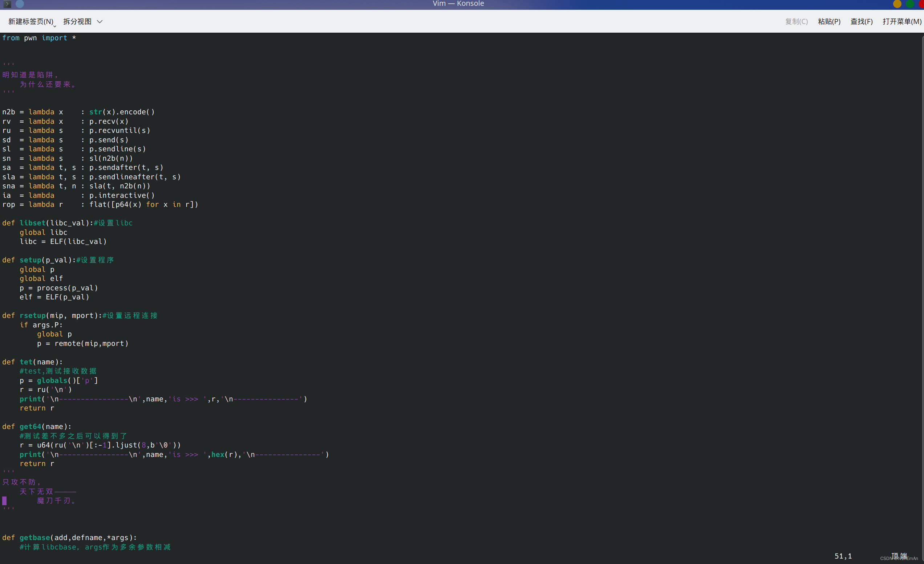Click the 'def get64(name):' line
This screenshot has height=564, width=924.
point(37,426)
